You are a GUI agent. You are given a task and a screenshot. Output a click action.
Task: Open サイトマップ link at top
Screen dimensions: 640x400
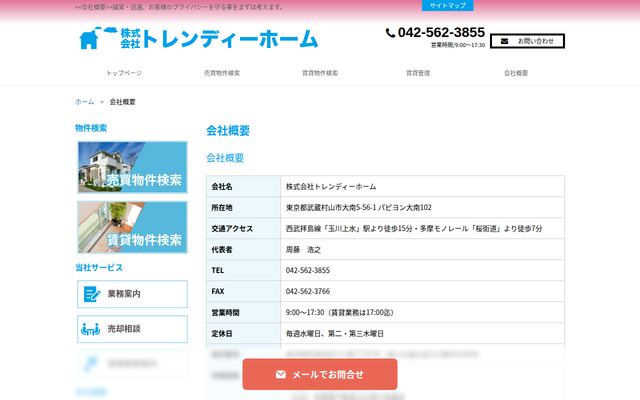pyautogui.click(x=448, y=5)
